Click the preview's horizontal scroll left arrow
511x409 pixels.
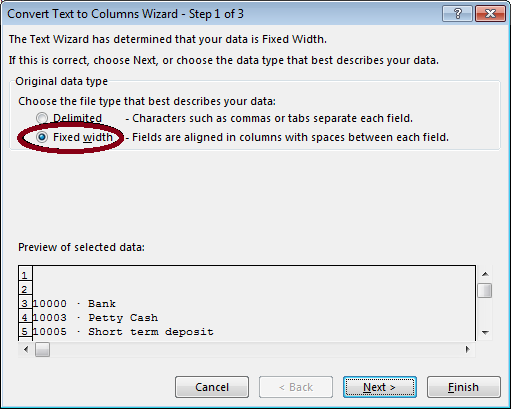coord(26,349)
